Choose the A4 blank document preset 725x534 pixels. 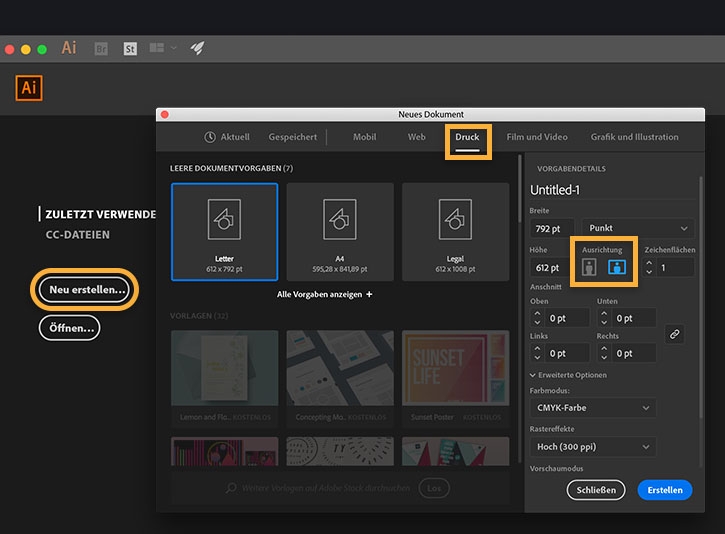(340, 232)
